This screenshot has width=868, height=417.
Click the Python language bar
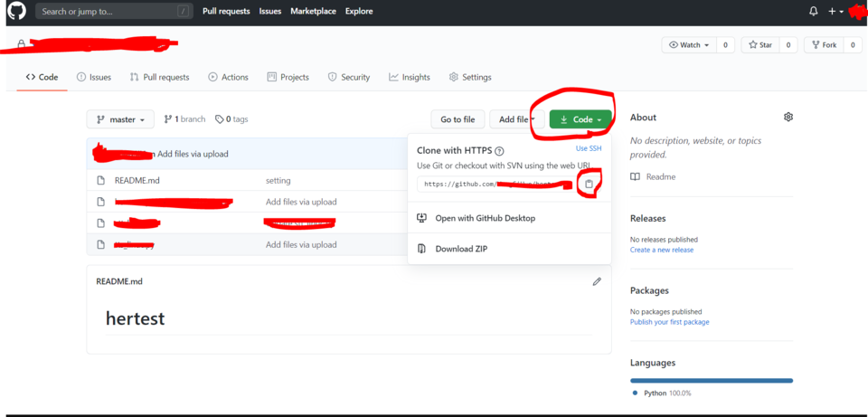(x=712, y=381)
